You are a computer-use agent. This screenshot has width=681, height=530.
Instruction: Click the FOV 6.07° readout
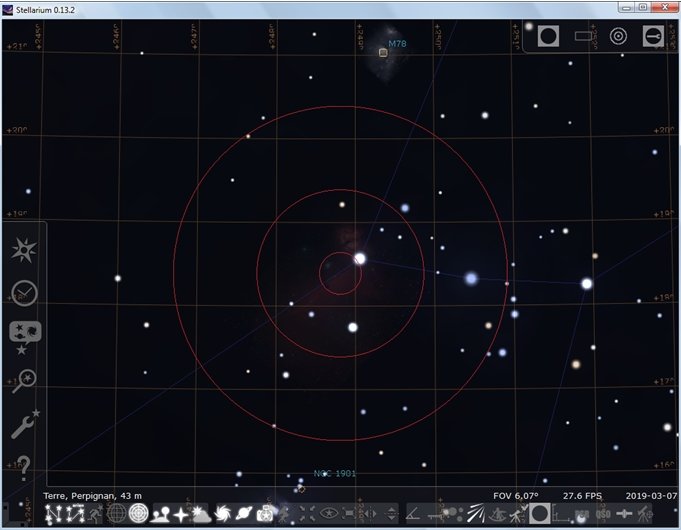click(x=516, y=496)
